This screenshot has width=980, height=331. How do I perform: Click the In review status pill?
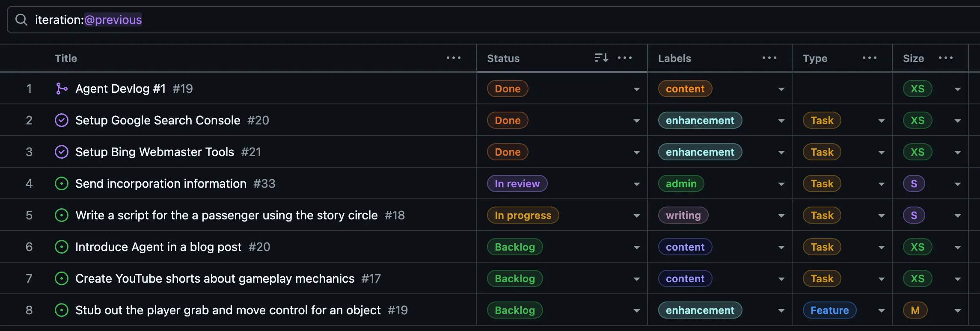pos(517,183)
